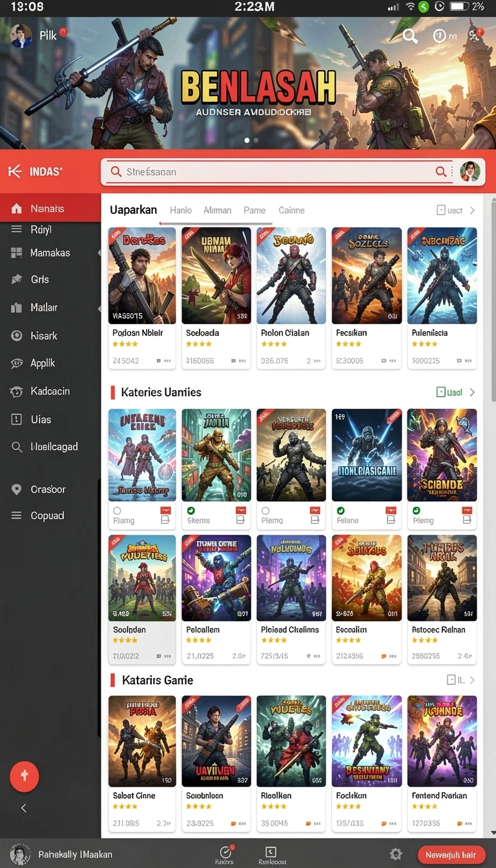Switch to the Cainne tab
Image resolution: width=496 pixels, height=868 pixels.
[x=291, y=210]
